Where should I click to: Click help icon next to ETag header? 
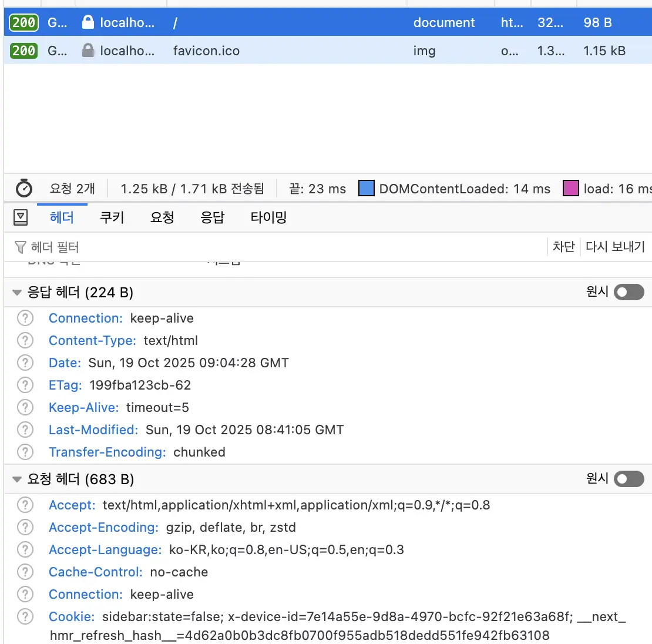click(x=25, y=385)
